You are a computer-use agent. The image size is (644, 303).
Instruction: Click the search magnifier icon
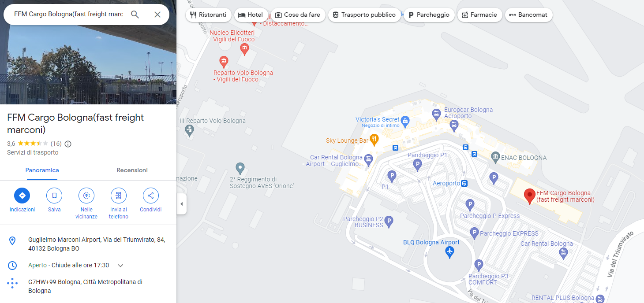[135, 15]
